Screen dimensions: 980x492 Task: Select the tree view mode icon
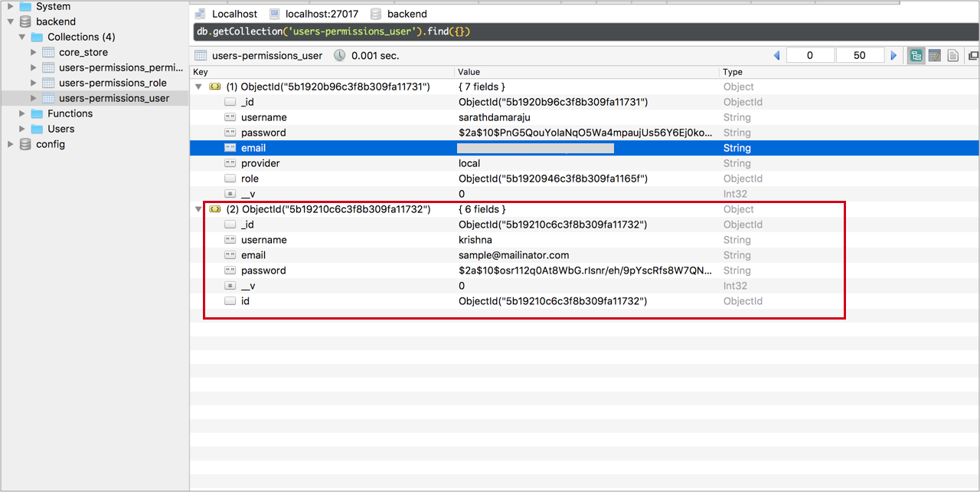click(916, 55)
